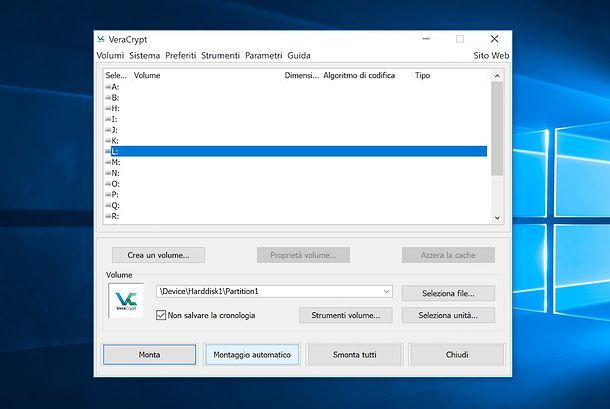The width and height of the screenshot is (610, 409).
Task: Toggle 'Non salvare la cronologia' checkbox
Action: tap(161, 315)
